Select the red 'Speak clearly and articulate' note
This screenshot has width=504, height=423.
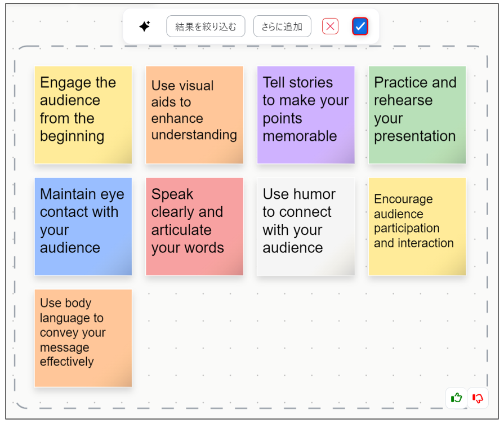(194, 226)
